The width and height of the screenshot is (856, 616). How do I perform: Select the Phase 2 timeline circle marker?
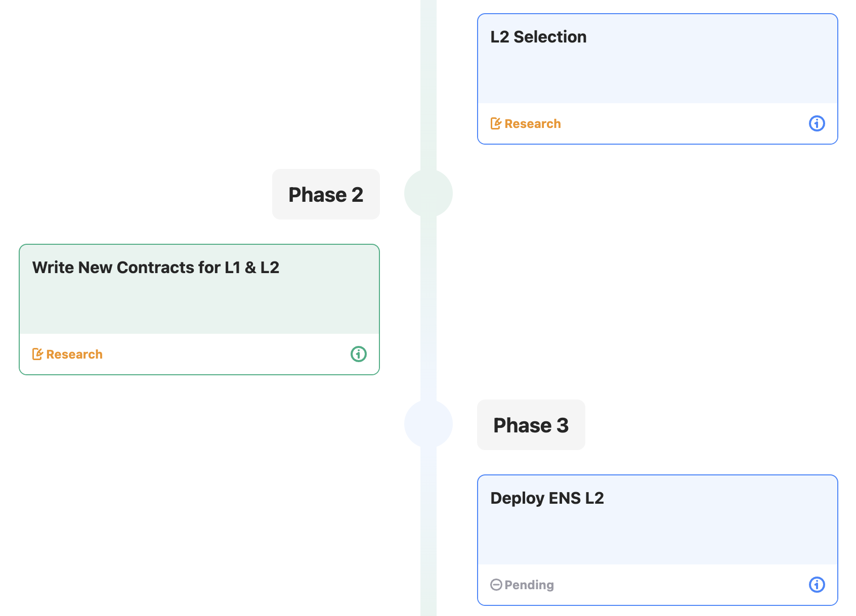coord(428,193)
